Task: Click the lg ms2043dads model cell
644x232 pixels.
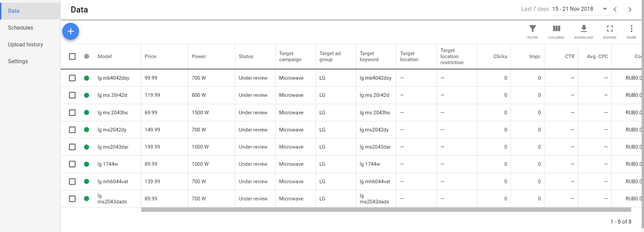Action: pos(112,199)
